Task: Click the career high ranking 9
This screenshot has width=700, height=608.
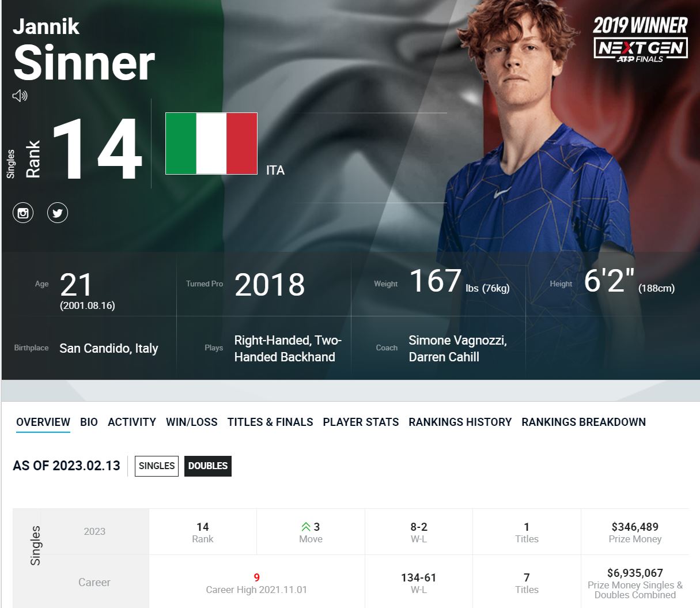Action: point(257,577)
